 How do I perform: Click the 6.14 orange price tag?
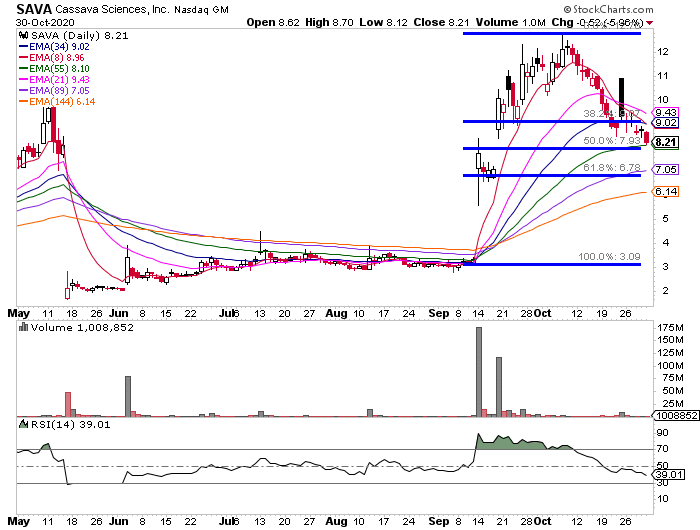tap(665, 192)
